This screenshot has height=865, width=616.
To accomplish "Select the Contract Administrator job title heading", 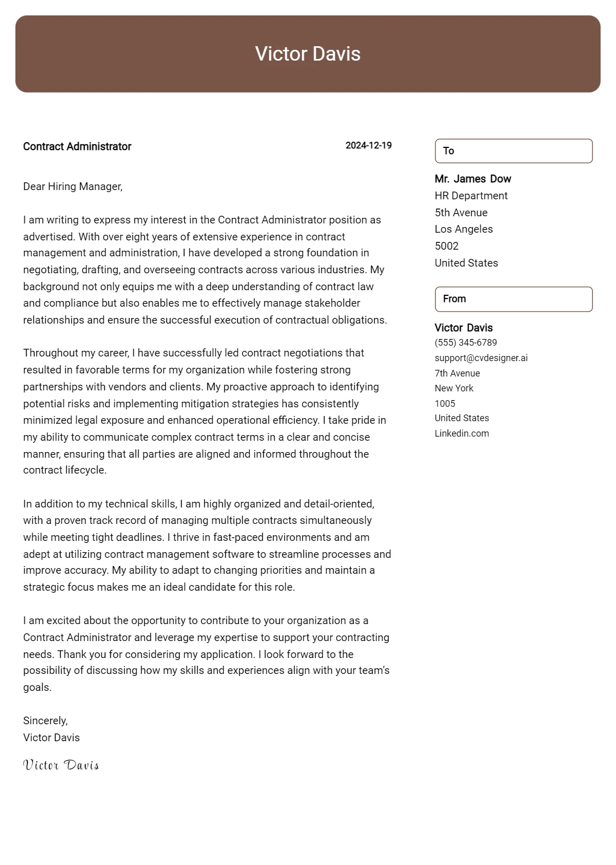I will 77,146.
